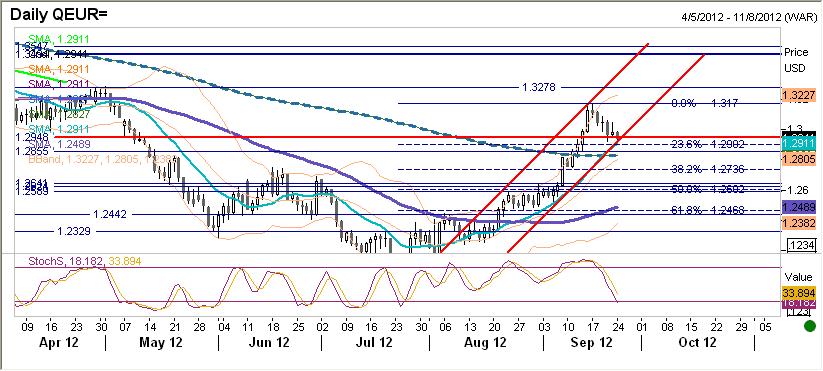Click the 07 date tick in May
Image resolution: width=823 pixels, height=371 pixels.
[126, 326]
